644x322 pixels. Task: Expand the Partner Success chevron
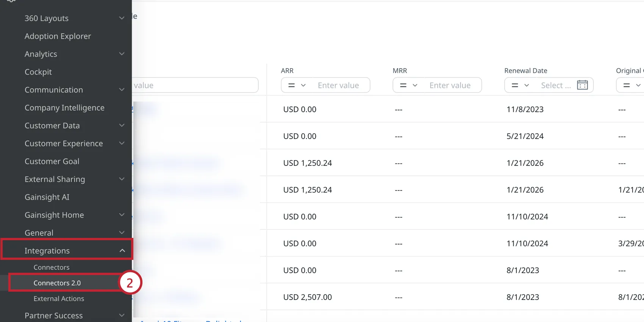point(122,316)
